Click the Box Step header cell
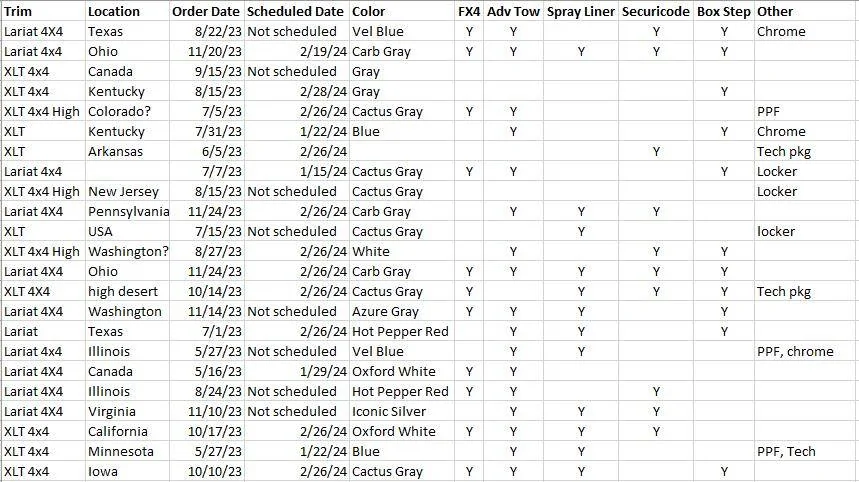The image size is (859, 482). coord(724,11)
